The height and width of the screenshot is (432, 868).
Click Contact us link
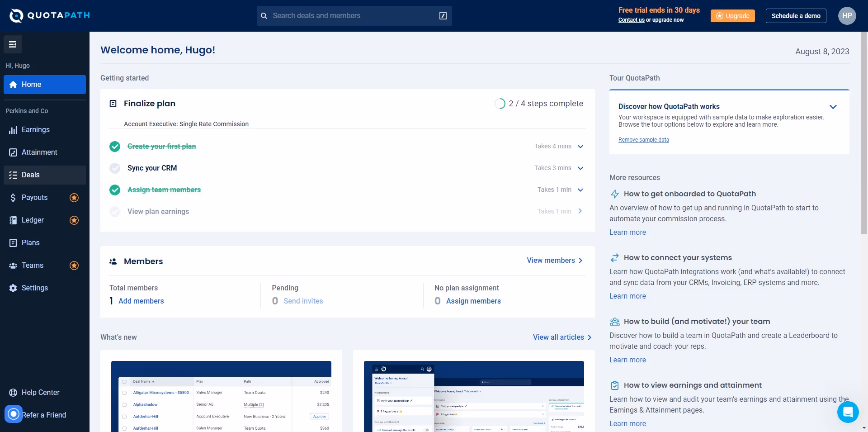click(631, 20)
